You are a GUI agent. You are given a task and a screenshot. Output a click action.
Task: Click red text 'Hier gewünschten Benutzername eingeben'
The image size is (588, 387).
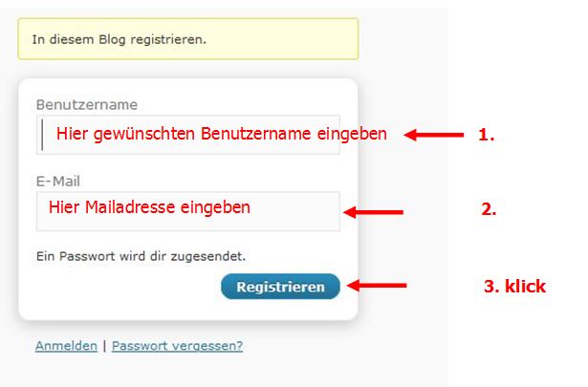(x=221, y=134)
